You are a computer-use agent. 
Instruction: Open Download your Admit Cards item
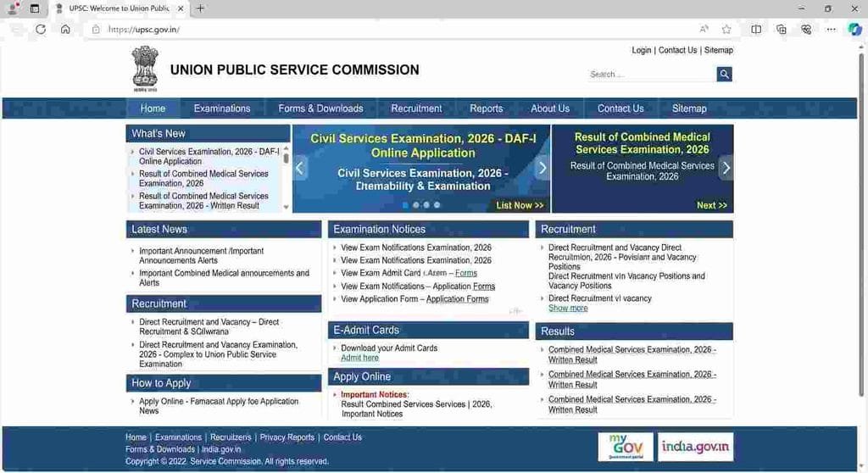(x=389, y=348)
